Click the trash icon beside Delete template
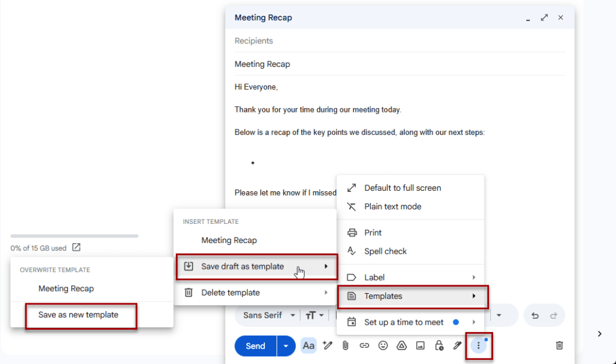616x364 pixels. point(188,292)
